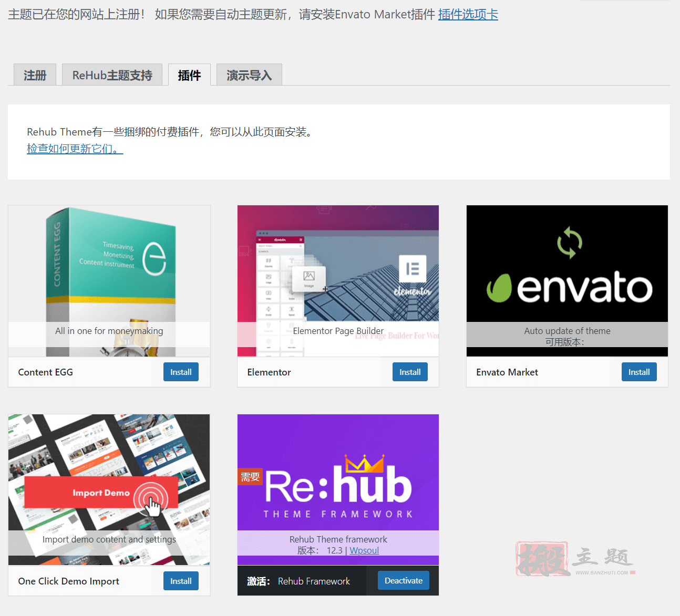The height and width of the screenshot is (616, 680).
Task: Select the 插件 tab
Action: pos(190,75)
